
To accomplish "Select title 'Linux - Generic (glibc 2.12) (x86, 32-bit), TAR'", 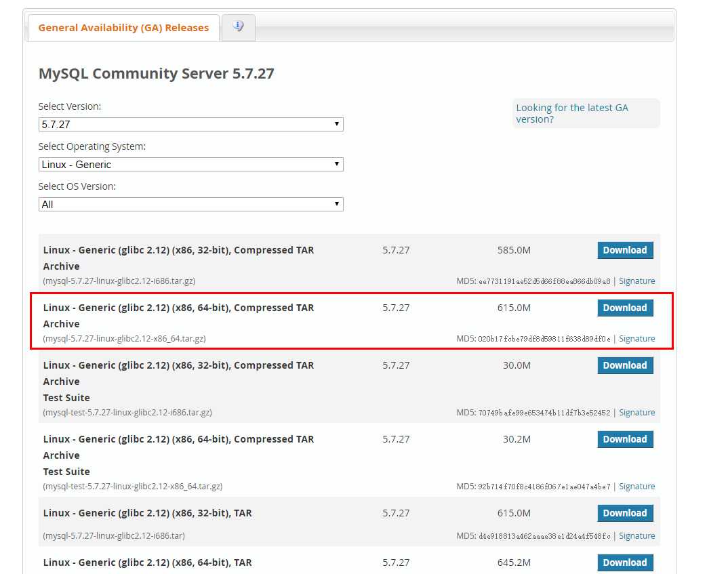I will click(x=148, y=513).
